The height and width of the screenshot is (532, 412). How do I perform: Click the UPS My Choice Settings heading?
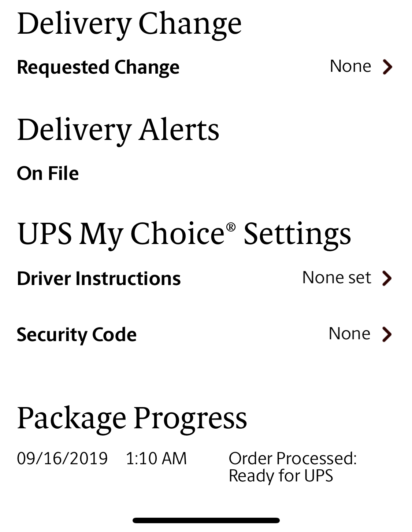(184, 234)
